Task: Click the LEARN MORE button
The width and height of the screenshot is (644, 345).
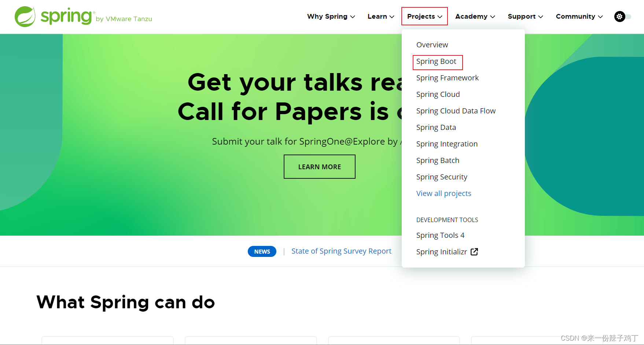Action: (320, 167)
